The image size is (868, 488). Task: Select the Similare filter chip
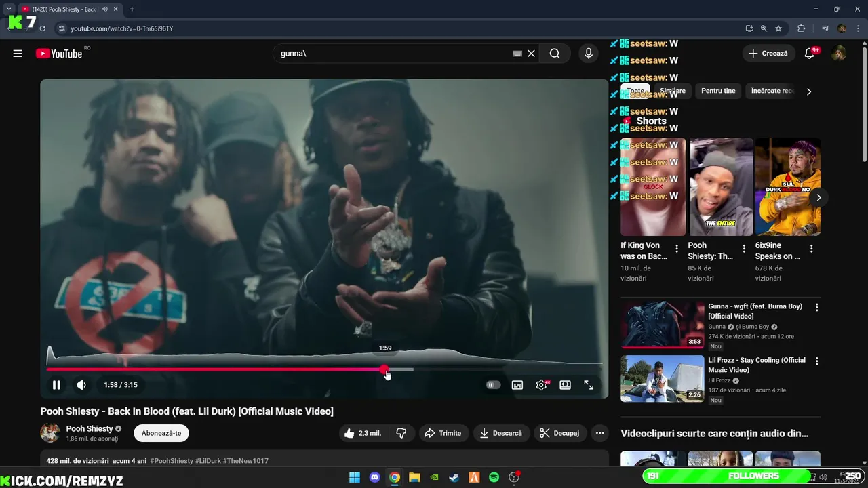(673, 91)
